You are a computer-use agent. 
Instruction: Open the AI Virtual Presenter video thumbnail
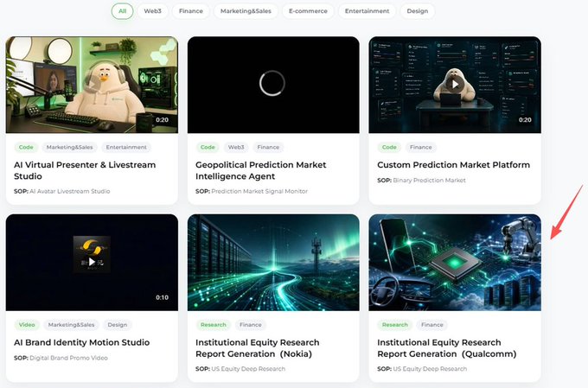coord(92,85)
